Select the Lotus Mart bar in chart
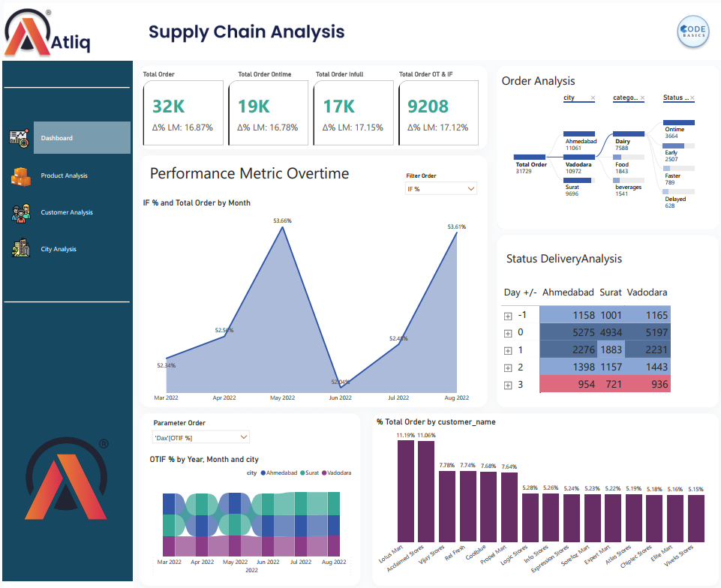This screenshot has height=588, width=721. tap(406, 490)
